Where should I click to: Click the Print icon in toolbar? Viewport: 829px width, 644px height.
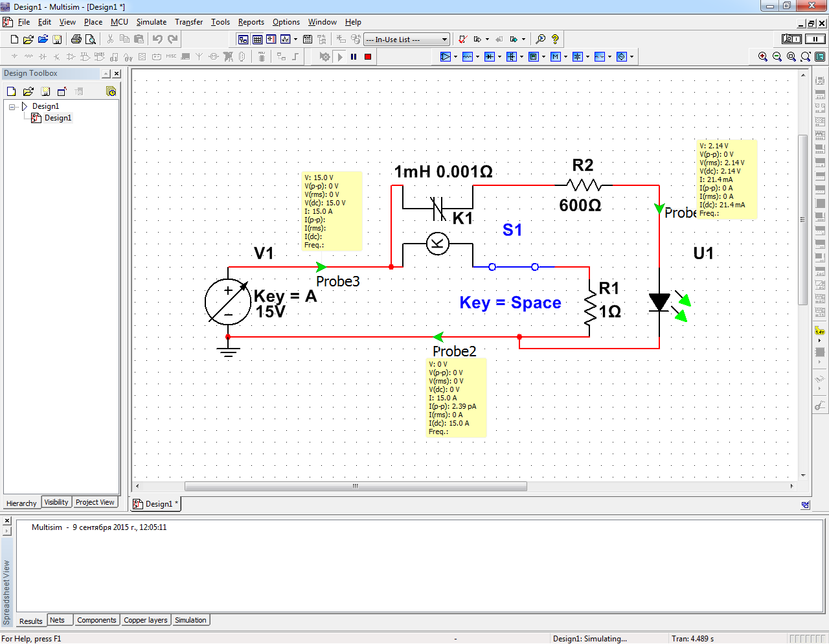pos(76,40)
